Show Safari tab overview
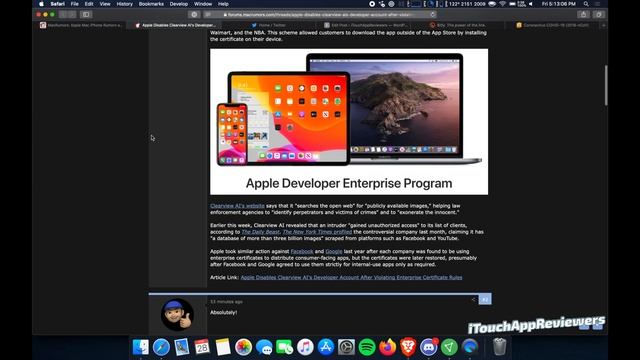640x360 pixels. [x=599, y=14]
